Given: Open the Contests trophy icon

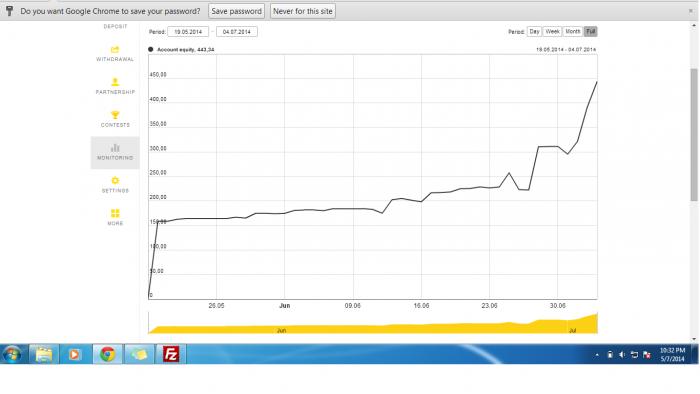Looking at the screenshot, I should point(115,115).
